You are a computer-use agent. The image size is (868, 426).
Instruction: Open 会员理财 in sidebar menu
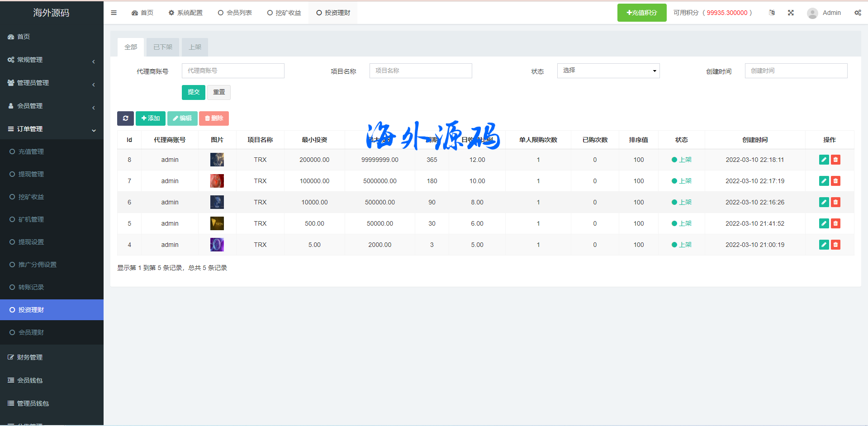pos(31,332)
